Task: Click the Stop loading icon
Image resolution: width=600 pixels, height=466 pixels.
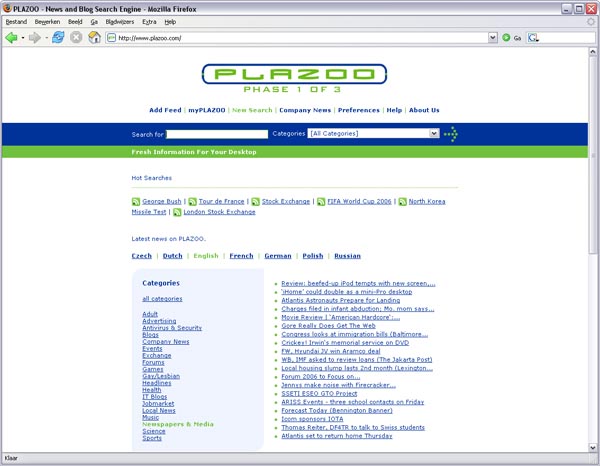Action: click(76, 38)
